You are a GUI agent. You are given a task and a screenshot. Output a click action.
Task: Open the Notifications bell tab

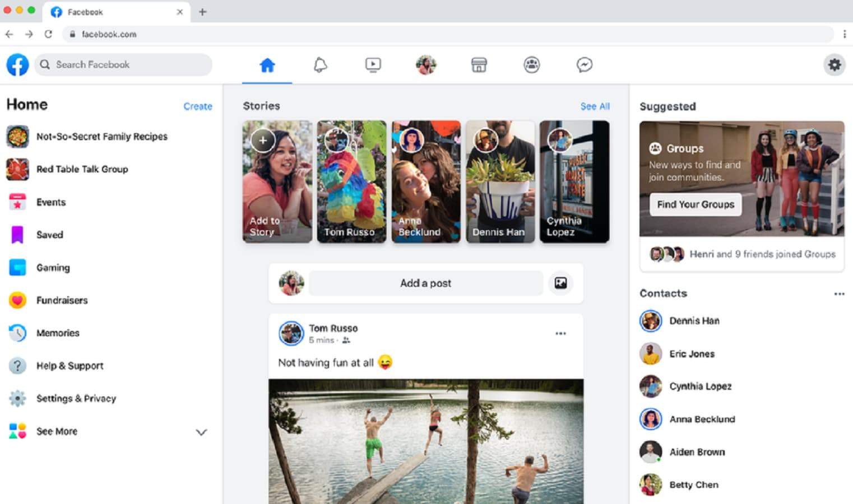(x=320, y=65)
